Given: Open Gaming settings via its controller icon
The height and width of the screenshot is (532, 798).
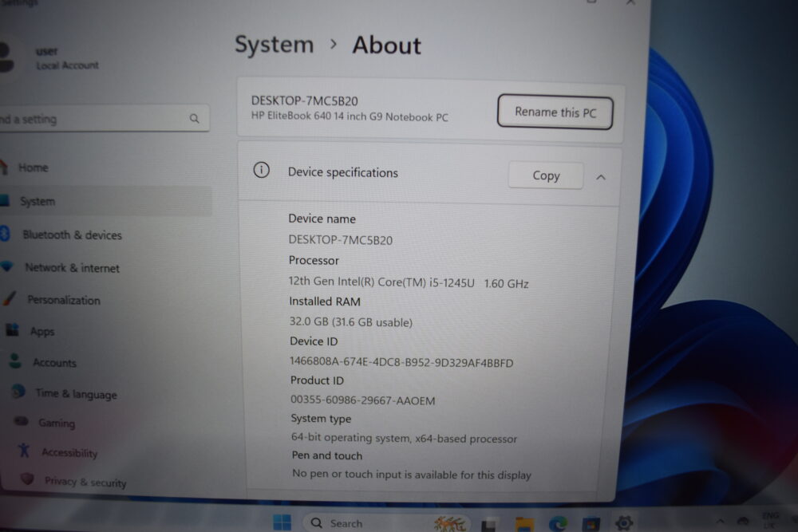Looking at the screenshot, I should [22, 420].
